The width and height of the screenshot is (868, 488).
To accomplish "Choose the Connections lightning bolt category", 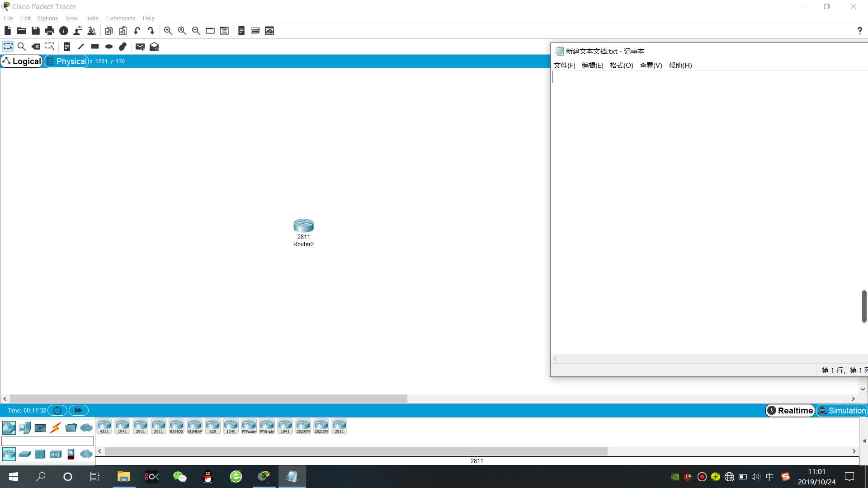I will click(56, 427).
